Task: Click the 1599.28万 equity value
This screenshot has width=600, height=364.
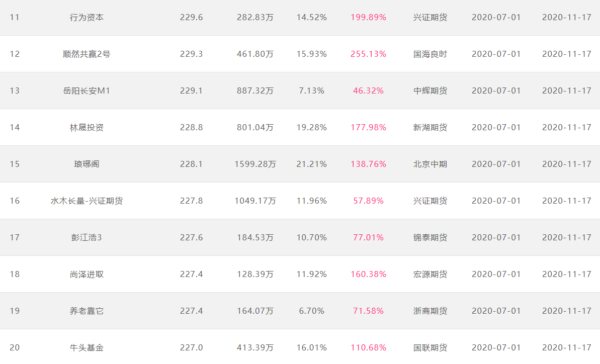Action: [255, 164]
